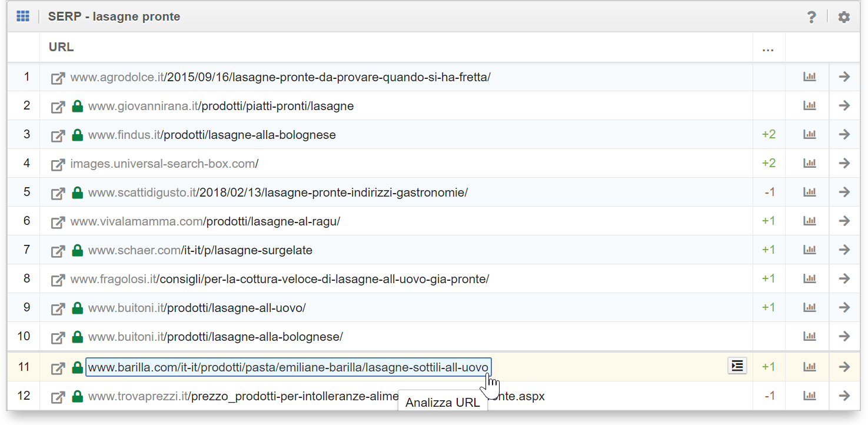The width and height of the screenshot is (868, 425).
Task: Open the buitoni.it lasagne-all-uovo URL
Action: (197, 308)
